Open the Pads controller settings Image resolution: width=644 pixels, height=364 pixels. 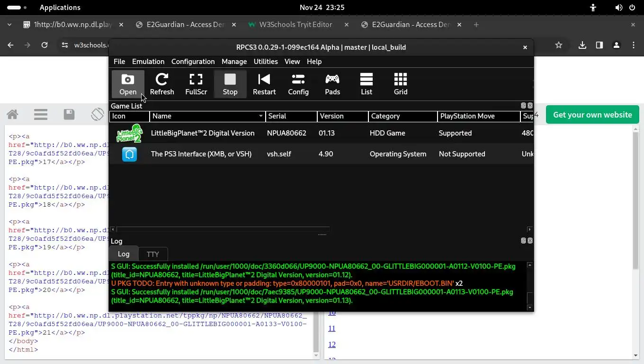coord(332,84)
